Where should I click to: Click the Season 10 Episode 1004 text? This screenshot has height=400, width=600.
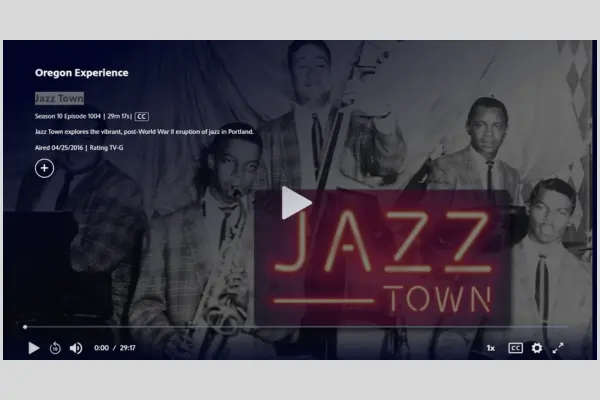[68, 116]
